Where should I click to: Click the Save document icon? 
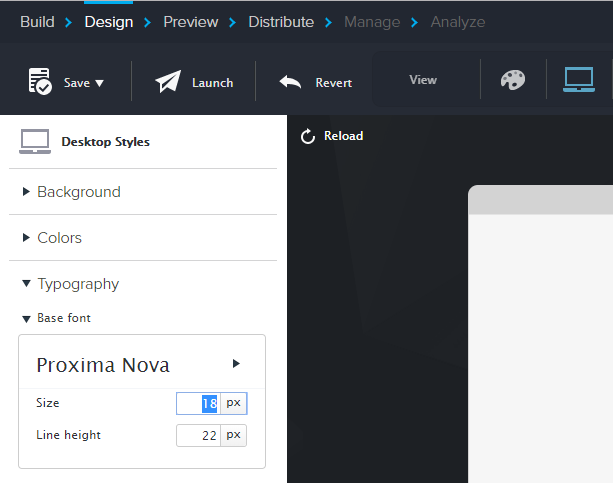coord(39,81)
